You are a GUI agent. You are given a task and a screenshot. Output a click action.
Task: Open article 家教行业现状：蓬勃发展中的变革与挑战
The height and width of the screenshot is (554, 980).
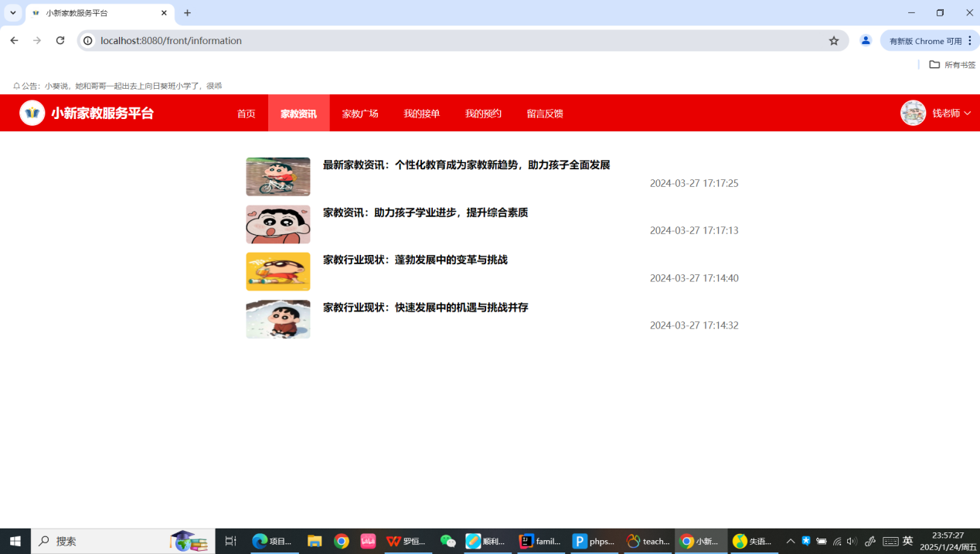point(415,260)
